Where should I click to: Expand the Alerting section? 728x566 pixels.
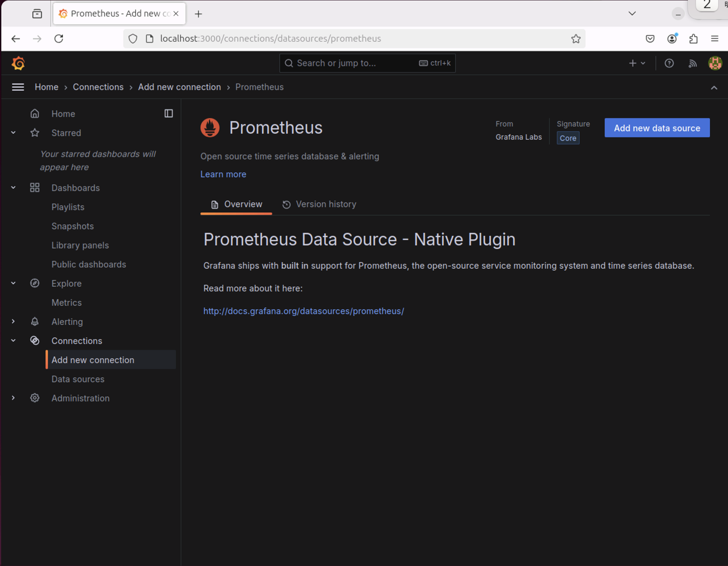tap(13, 321)
